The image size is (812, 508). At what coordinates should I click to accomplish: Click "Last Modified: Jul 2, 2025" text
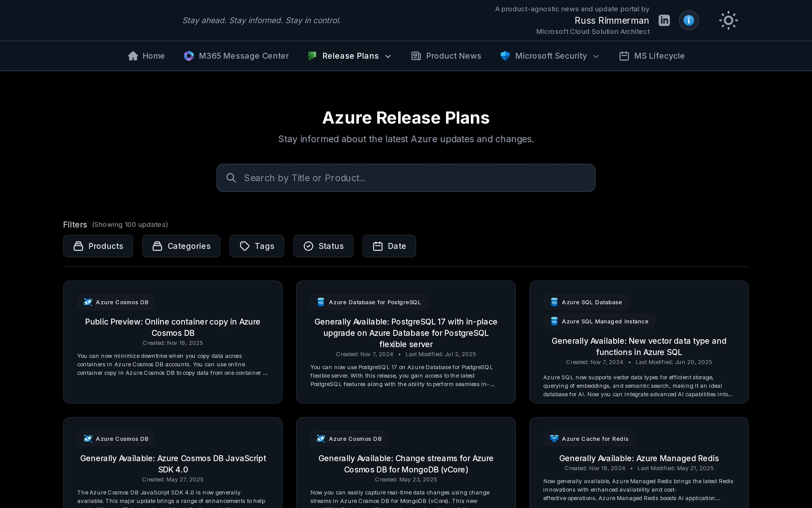441,354
